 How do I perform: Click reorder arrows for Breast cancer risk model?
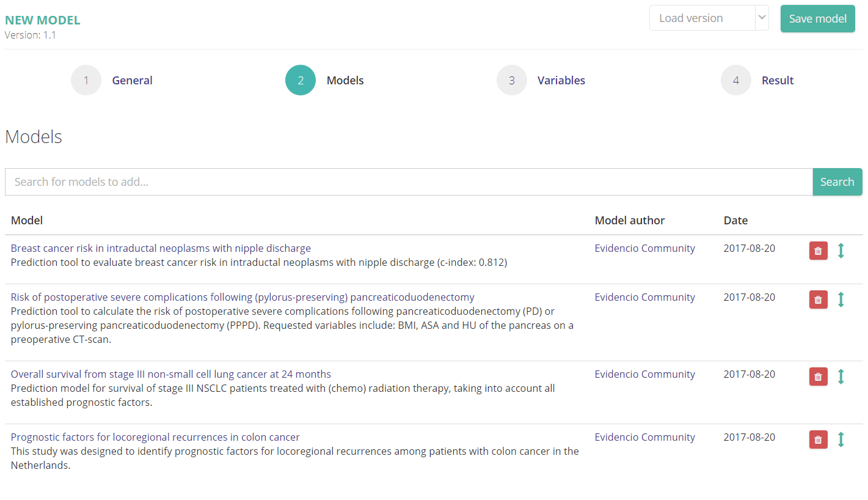[x=841, y=251]
